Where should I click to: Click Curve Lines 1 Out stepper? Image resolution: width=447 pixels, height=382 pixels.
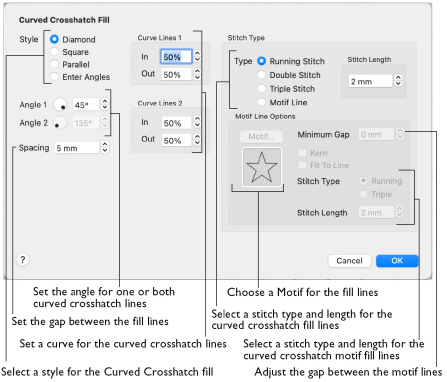click(x=197, y=74)
